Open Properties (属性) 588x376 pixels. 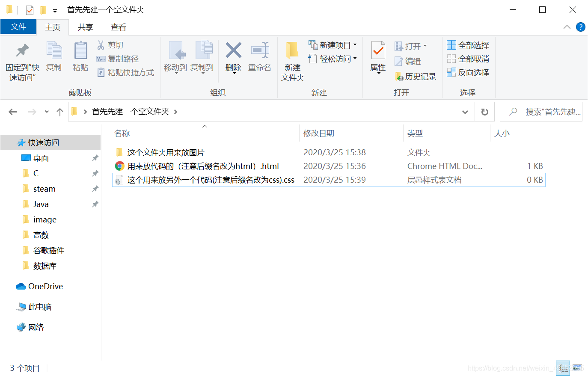(378, 57)
